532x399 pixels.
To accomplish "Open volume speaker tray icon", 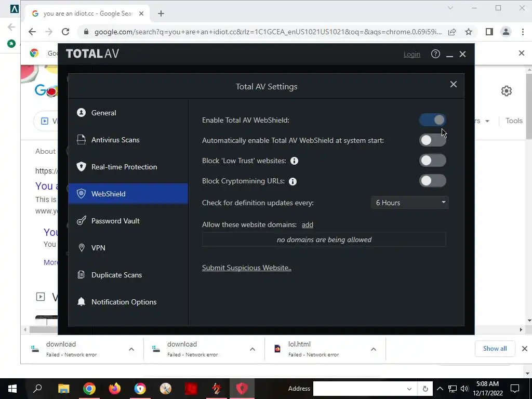I will 464,389.
